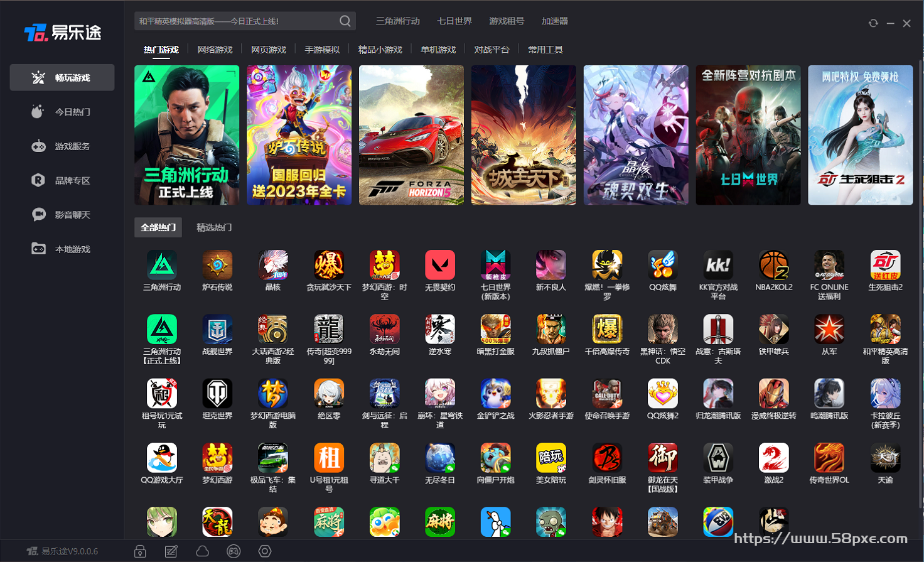Select the 绝区零 game icon
The image size is (924, 562).
(x=329, y=394)
